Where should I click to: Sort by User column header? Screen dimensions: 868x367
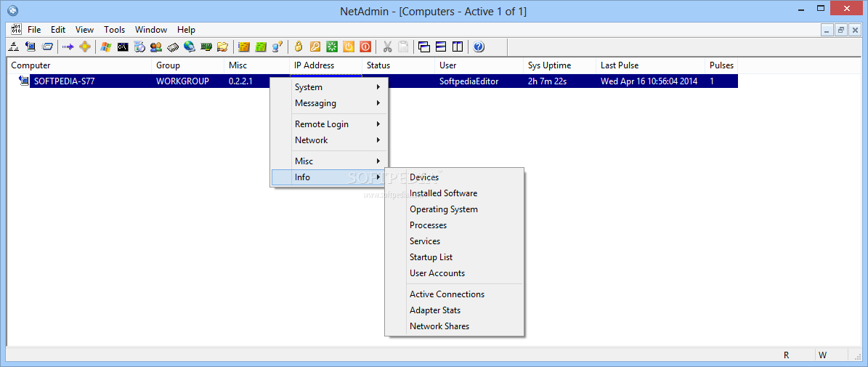[479, 65]
